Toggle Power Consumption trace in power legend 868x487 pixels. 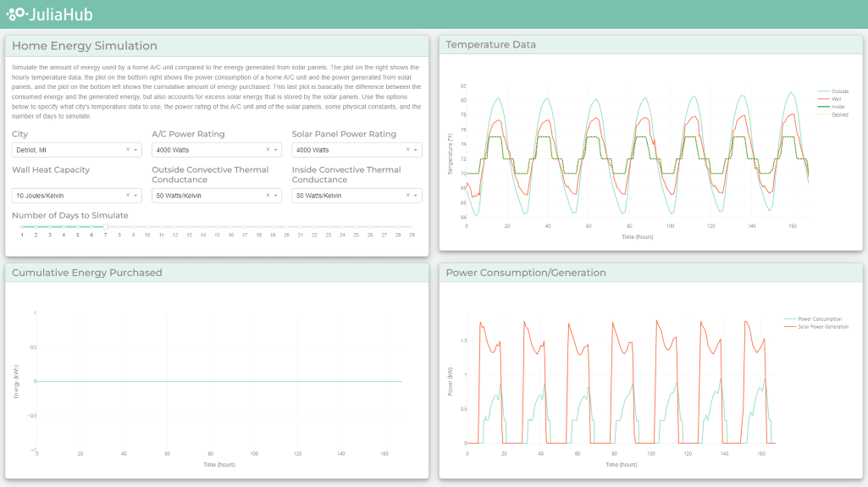[x=821, y=319]
